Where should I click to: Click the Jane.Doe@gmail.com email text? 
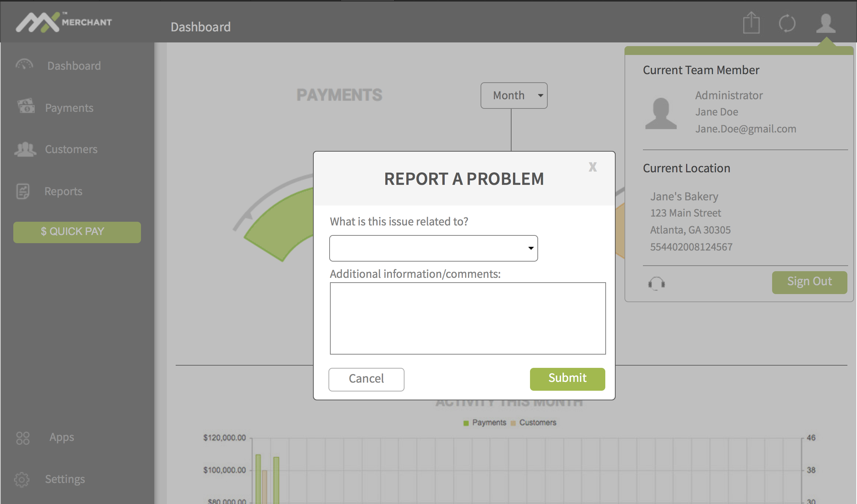746,129
